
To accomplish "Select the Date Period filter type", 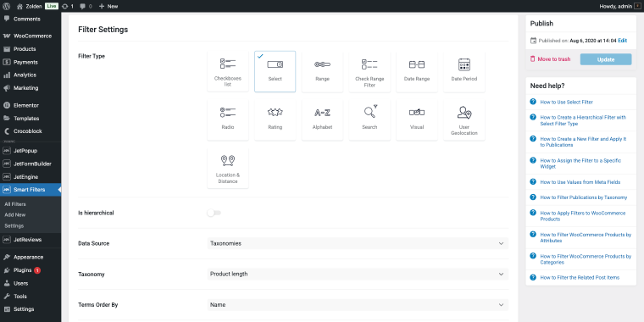I will pos(464,71).
